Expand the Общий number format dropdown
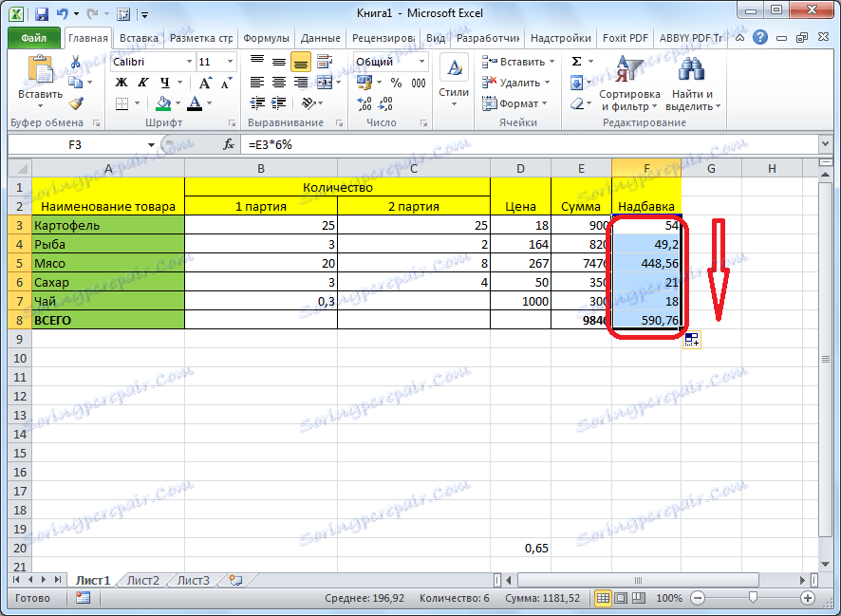The height and width of the screenshot is (616, 841). tap(421, 62)
